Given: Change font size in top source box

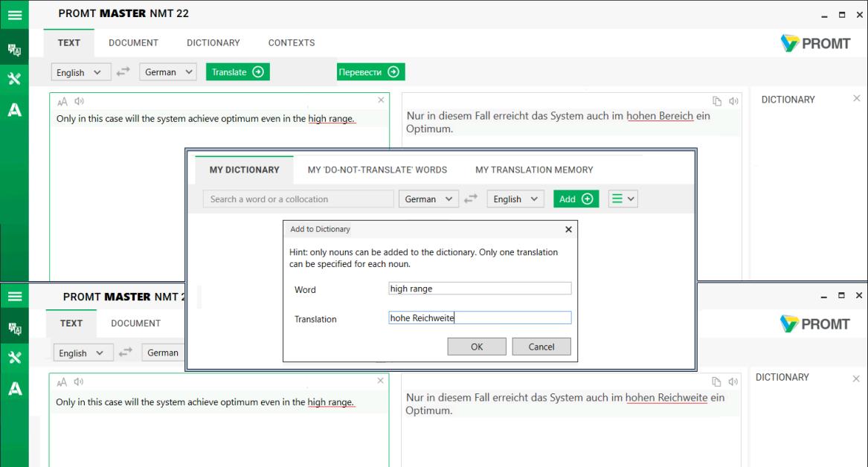Looking at the screenshot, I should [x=62, y=101].
